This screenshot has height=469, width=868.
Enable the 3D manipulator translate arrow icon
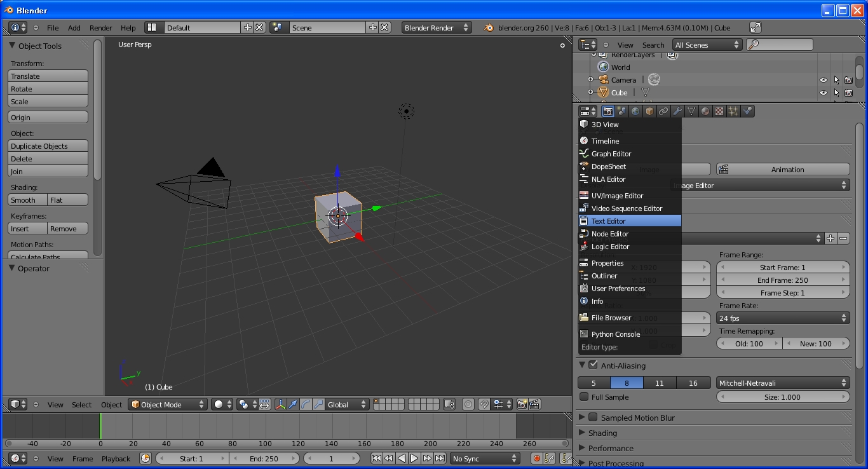[x=293, y=404]
